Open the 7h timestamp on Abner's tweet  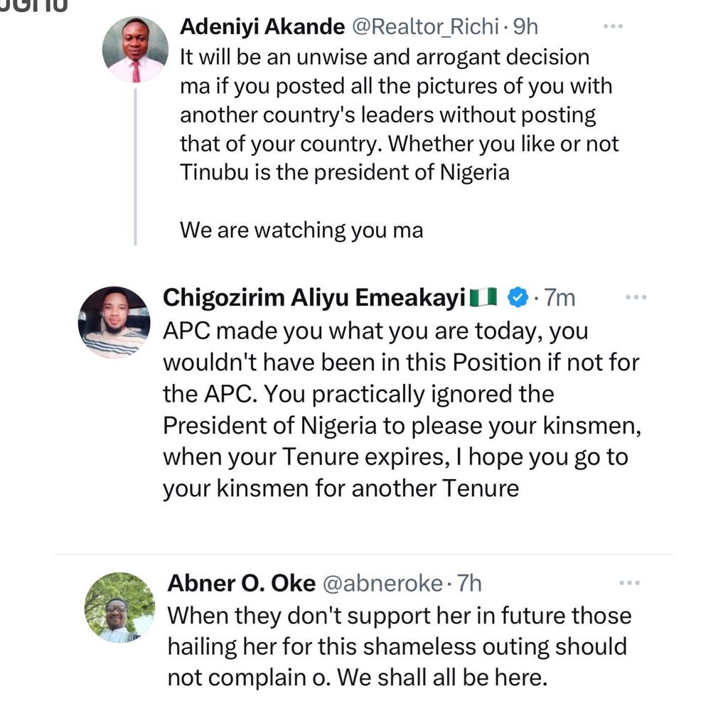coord(469,584)
